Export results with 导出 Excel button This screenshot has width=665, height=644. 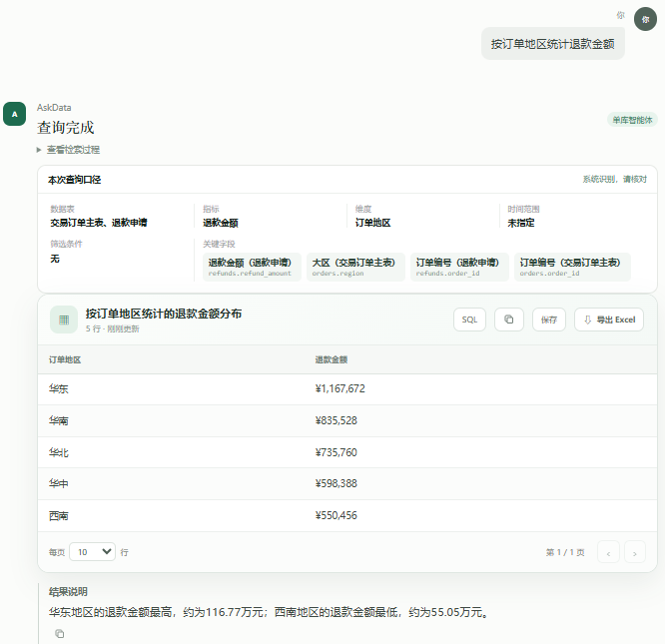(609, 320)
